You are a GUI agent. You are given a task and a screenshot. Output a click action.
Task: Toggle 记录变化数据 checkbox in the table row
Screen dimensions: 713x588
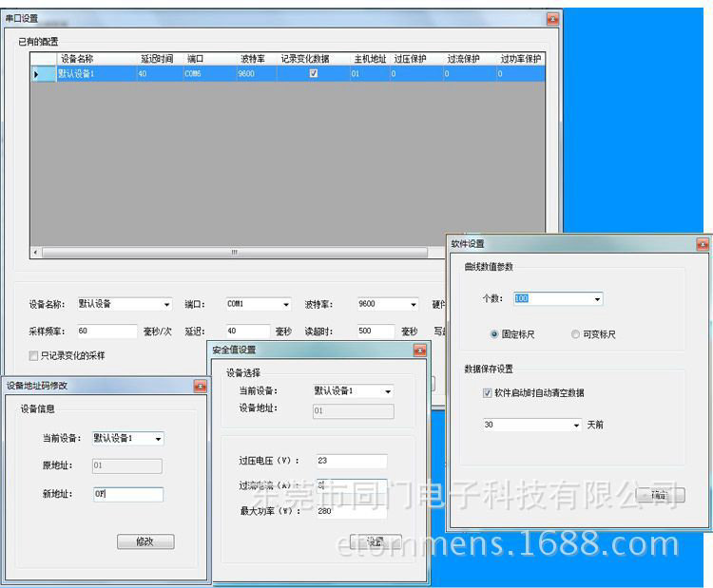point(314,73)
